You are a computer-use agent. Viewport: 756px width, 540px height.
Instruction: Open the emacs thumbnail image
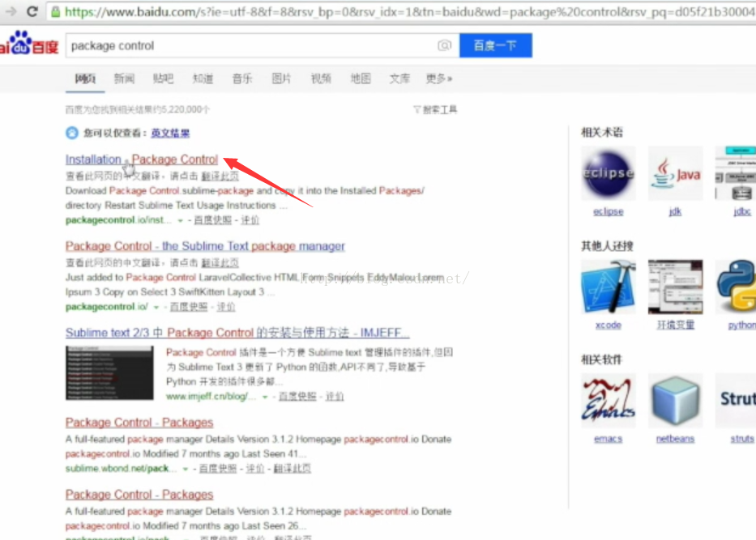coord(608,400)
